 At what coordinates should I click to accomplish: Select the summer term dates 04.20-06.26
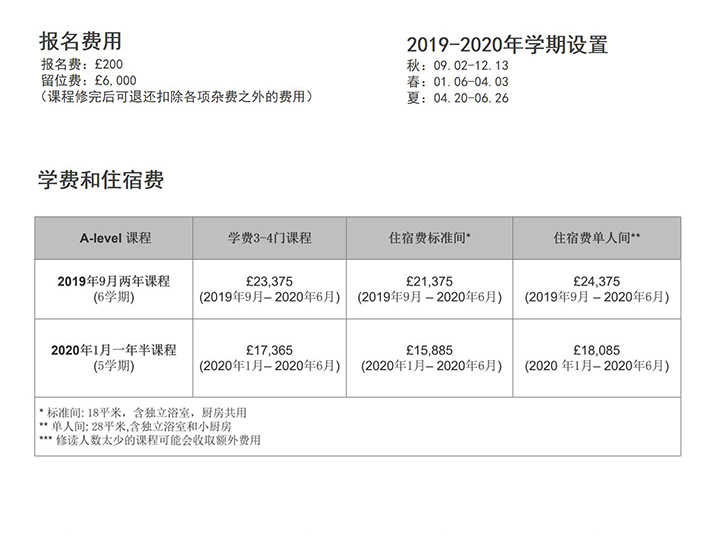[468, 98]
